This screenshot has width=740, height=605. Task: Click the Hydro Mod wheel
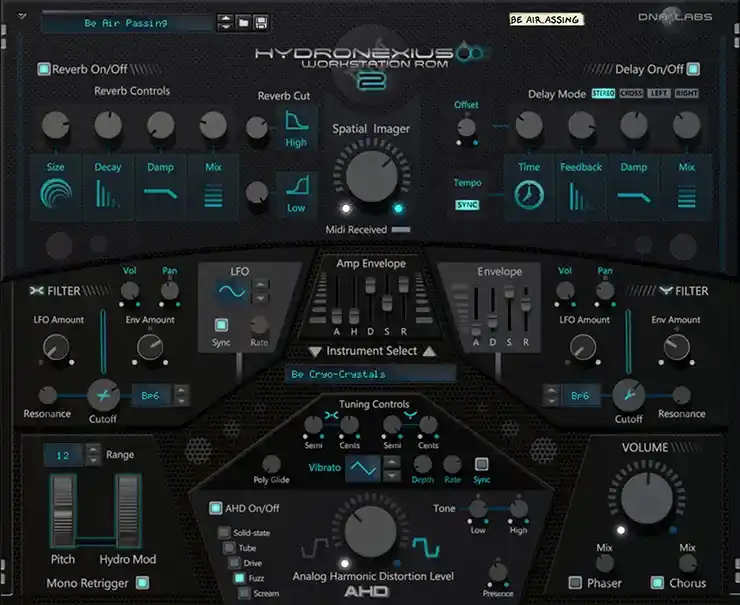128,511
